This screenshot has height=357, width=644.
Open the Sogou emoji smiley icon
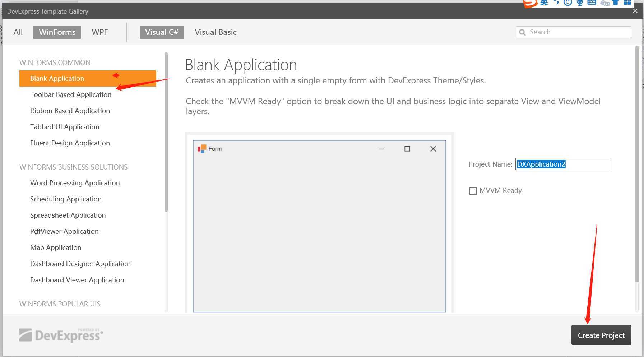pos(567,3)
